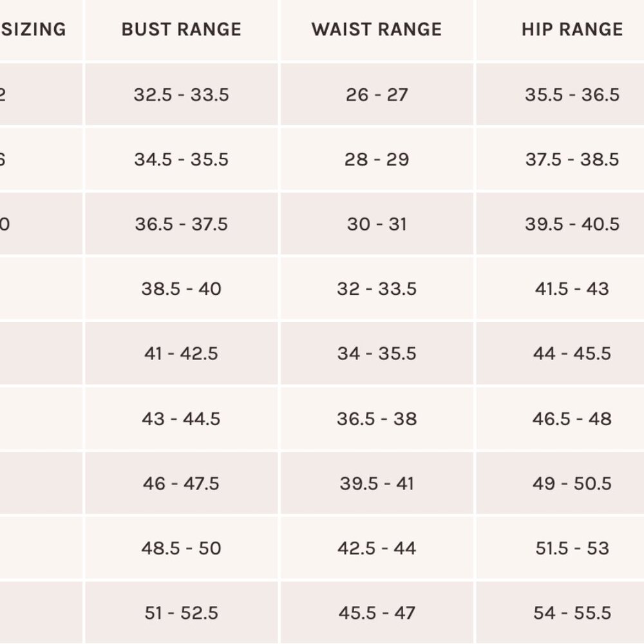Image resolution: width=644 pixels, height=644 pixels.
Task: Click bust range cell 43 - 44.5
Action: tap(181, 419)
